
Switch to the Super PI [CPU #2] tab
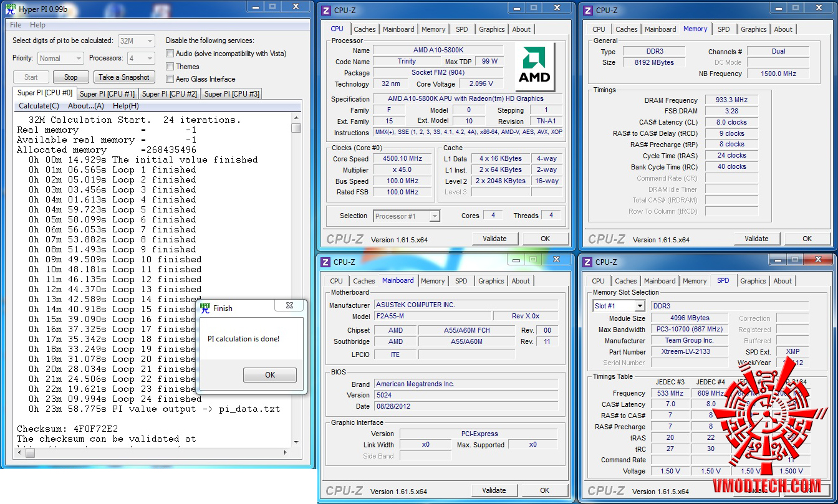pyautogui.click(x=170, y=94)
